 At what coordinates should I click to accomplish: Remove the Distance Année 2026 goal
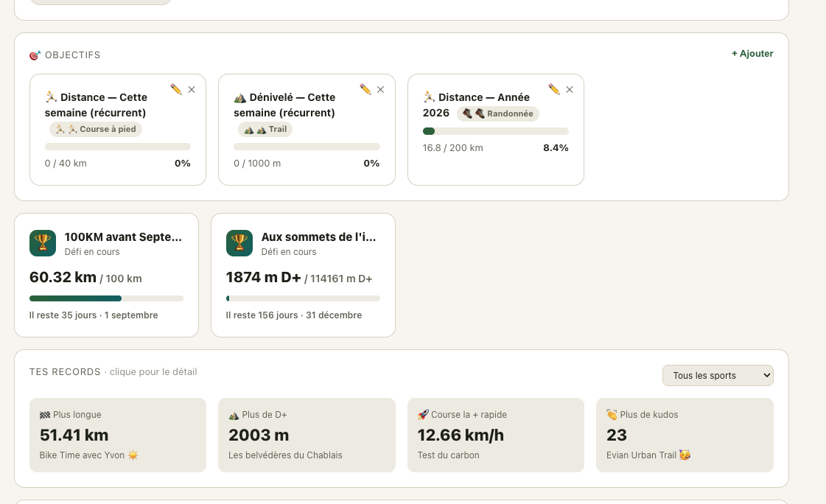click(570, 90)
